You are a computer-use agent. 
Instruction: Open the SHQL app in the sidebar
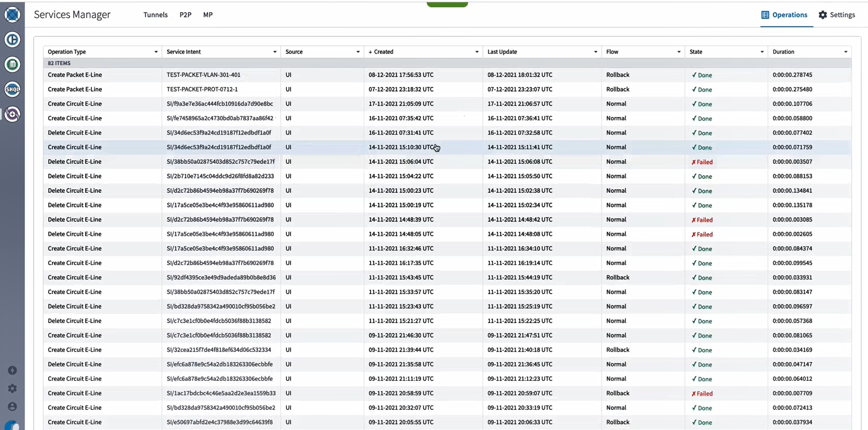pos(12,89)
